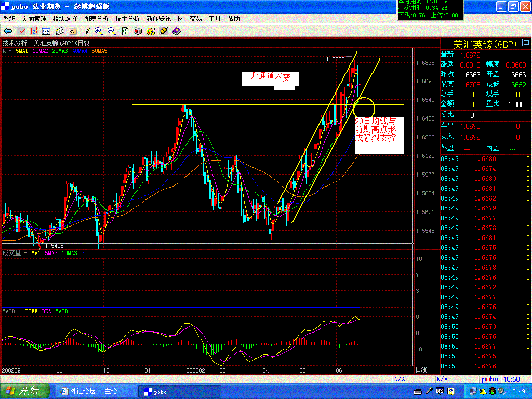Open the RSI indicator toolbar icon

point(72,31)
